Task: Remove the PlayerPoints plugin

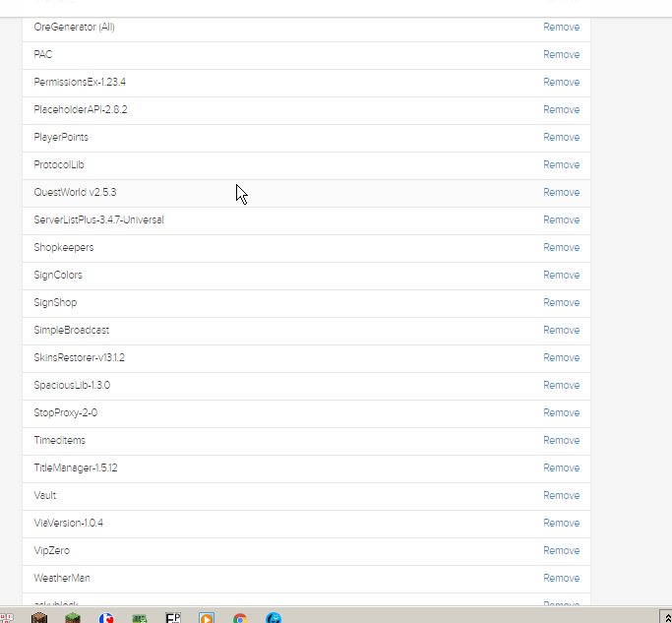Action: 562,137
